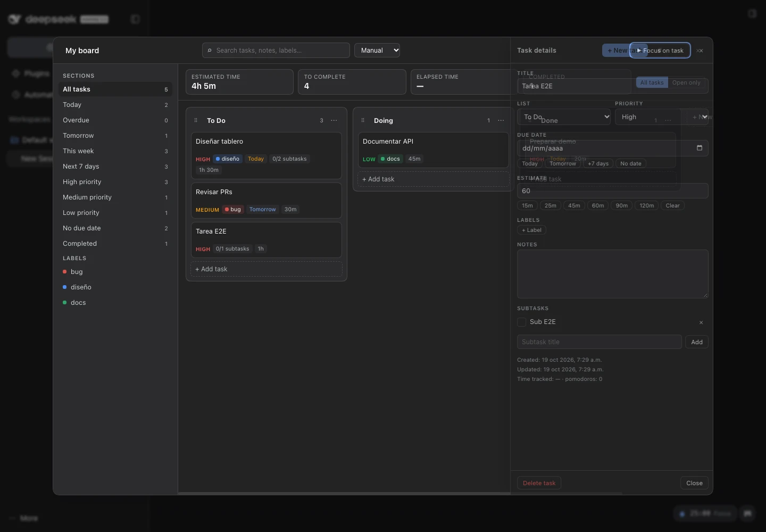Click the To Complete 4 stat

point(352,82)
